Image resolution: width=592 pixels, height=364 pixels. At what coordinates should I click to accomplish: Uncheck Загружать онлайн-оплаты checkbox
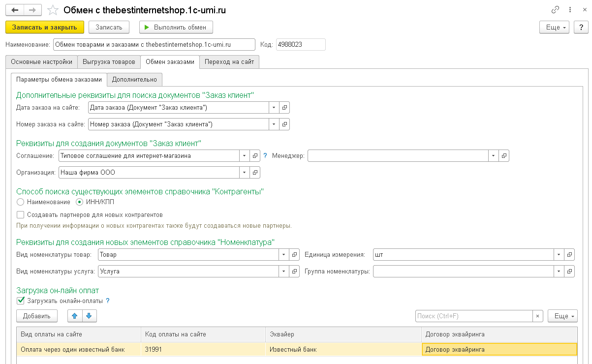pos(20,301)
